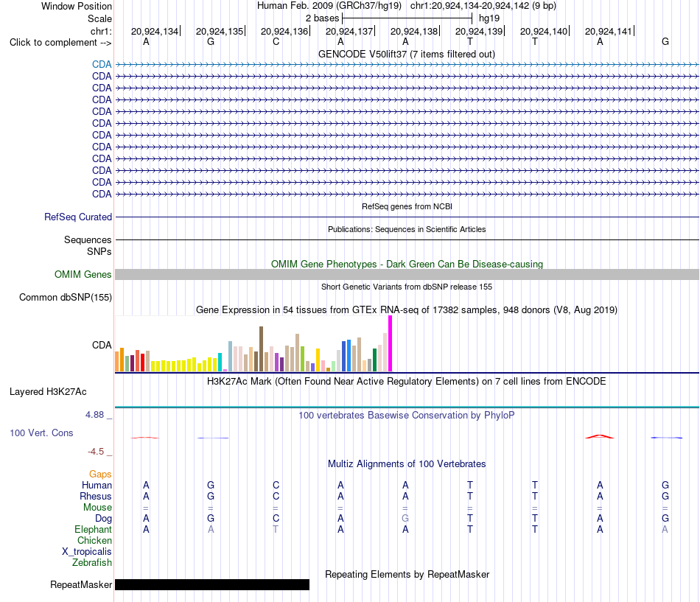This screenshot has height=602, width=700.
Task: Click the C base in complement sequence row
Action: click(x=276, y=41)
